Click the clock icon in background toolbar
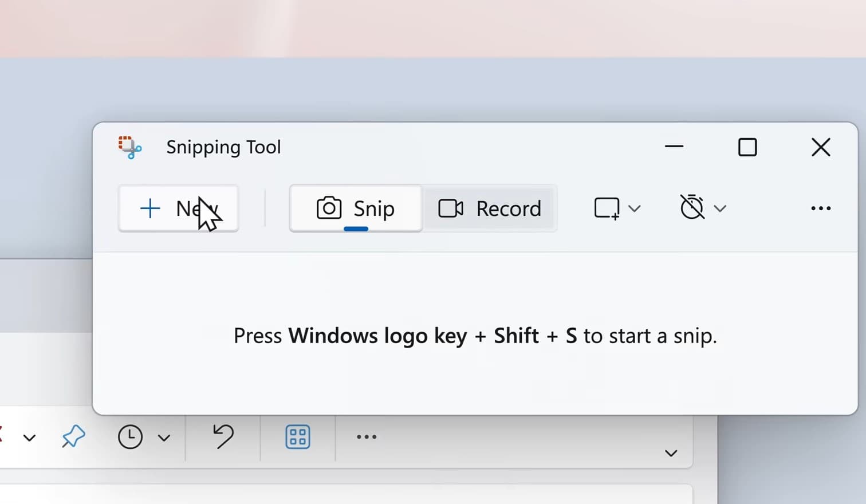This screenshot has width=866, height=504. (130, 437)
